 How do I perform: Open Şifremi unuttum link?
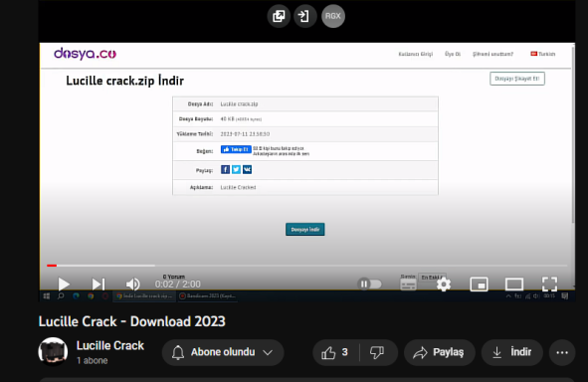pos(492,54)
